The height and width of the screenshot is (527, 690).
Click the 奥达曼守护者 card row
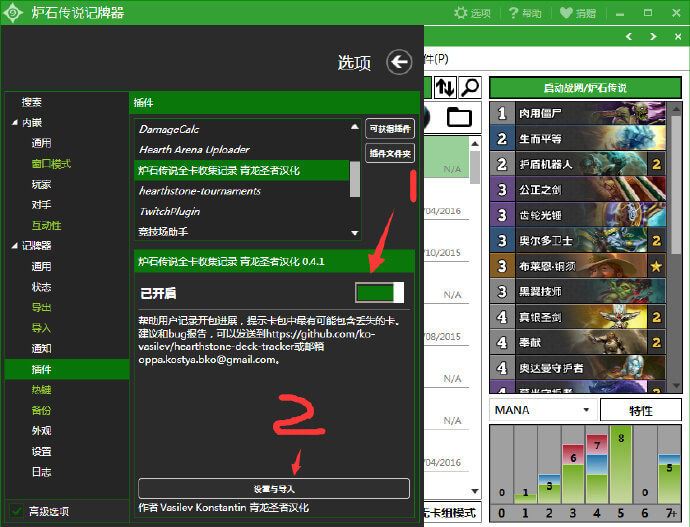(x=578, y=368)
